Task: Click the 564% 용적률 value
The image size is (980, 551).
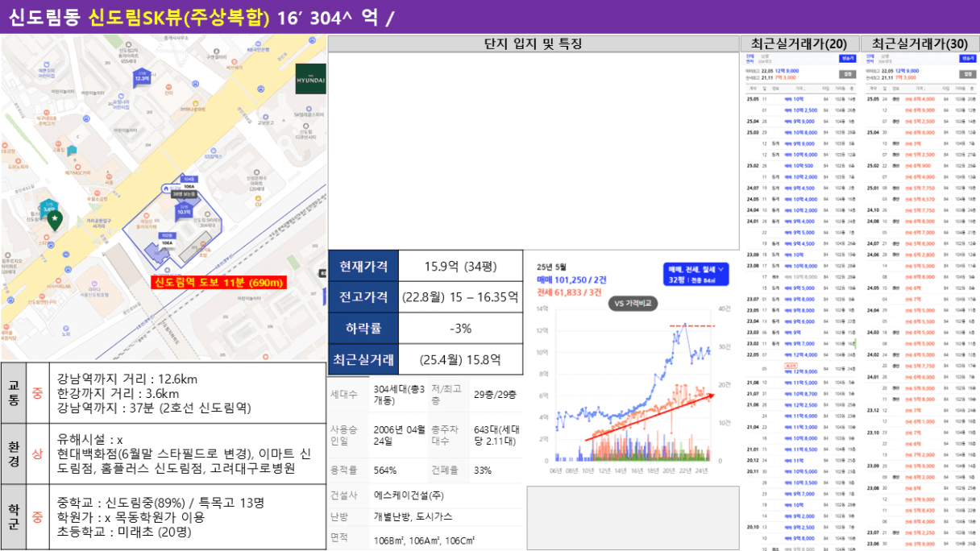Action: pos(384,470)
